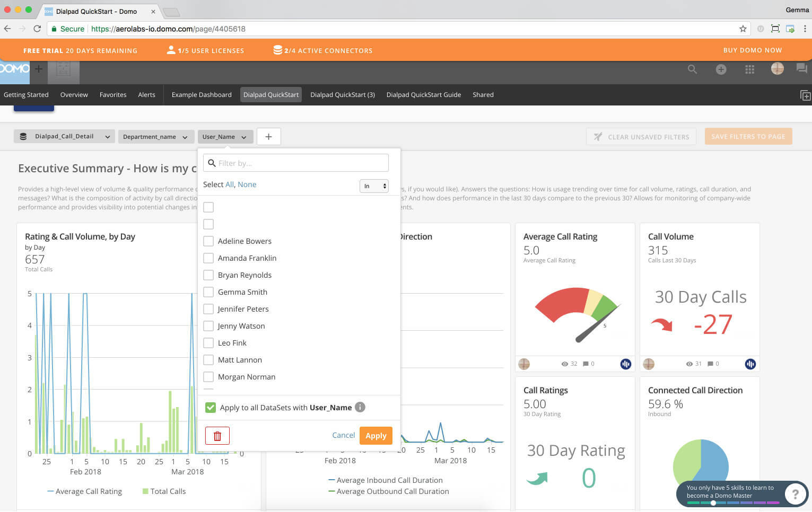This screenshot has width=812, height=512.
Task: Click the Total Calls legend entry
Action: point(164,491)
